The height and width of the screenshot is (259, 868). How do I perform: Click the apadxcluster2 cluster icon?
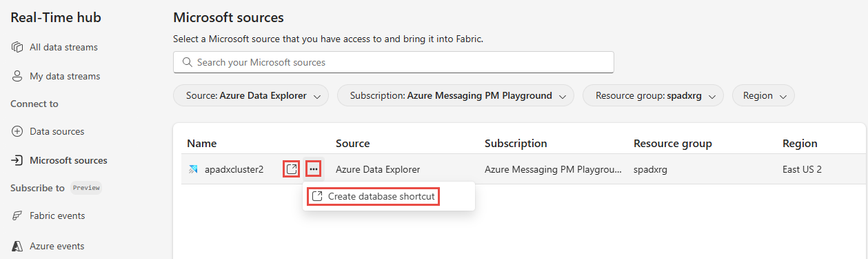click(194, 169)
